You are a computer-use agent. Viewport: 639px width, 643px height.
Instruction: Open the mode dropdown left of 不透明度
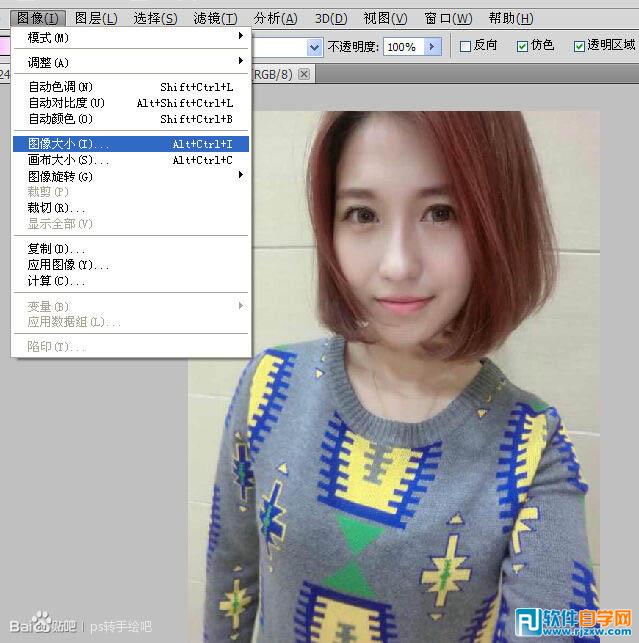(x=314, y=47)
